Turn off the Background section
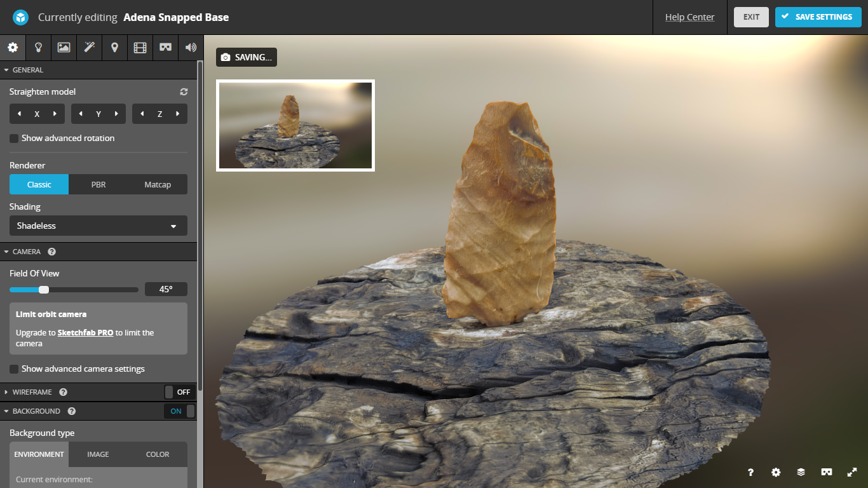 [x=179, y=411]
